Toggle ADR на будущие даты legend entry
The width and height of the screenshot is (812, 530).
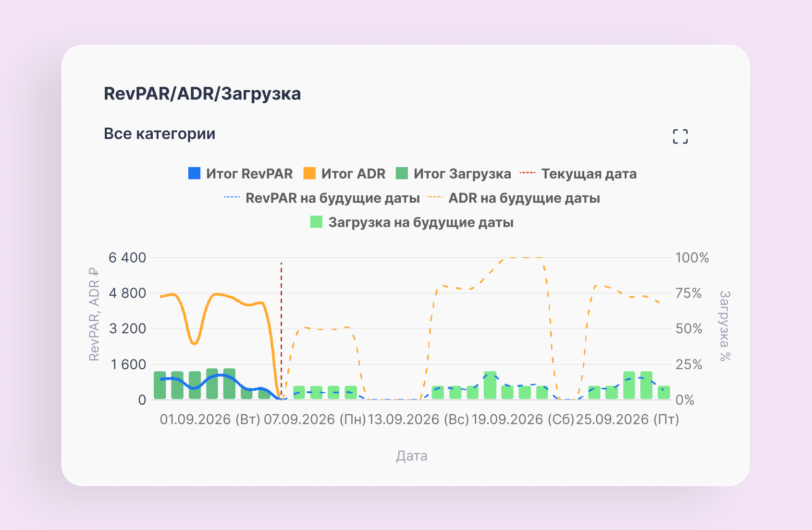(x=513, y=198)
